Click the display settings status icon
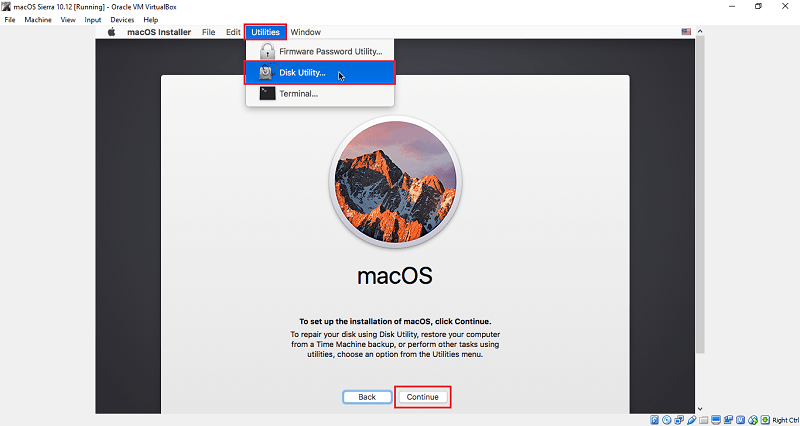Image resolution: width=800 pixels, height=426 pixels. [x=716, y=420]
